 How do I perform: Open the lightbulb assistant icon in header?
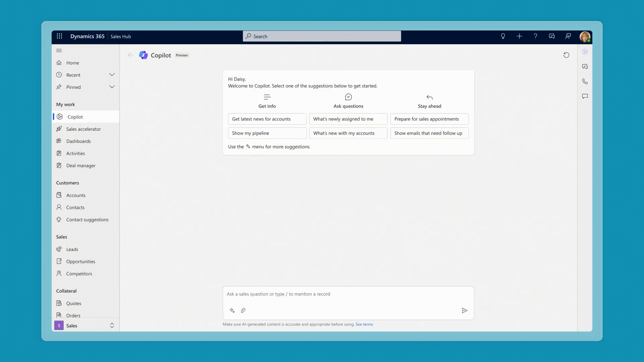503,36
